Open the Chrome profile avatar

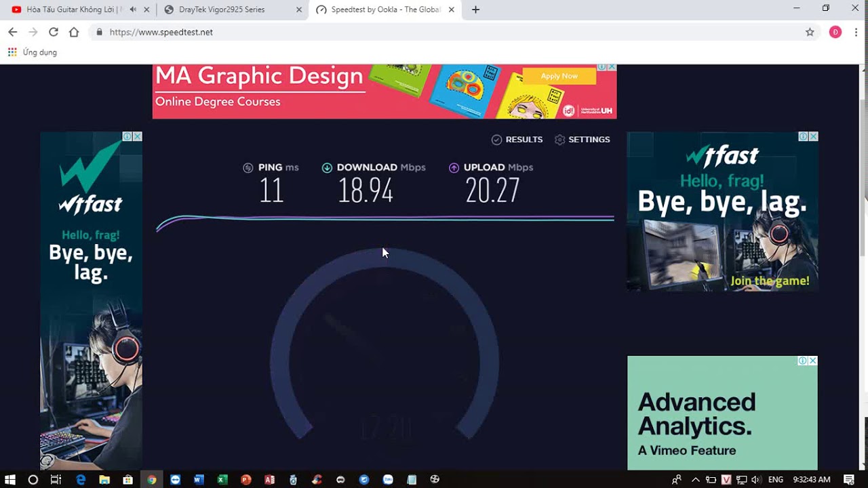coord(835,32)
